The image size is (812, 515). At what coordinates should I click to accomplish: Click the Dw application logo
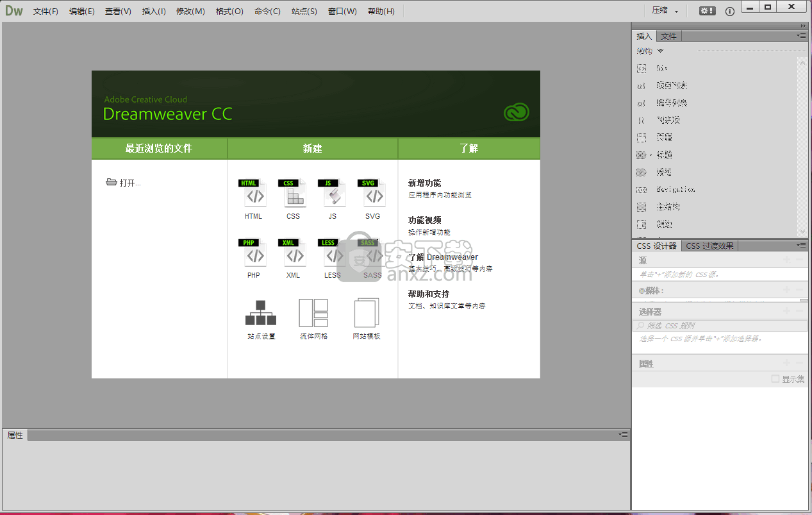click(x=13, y=10)
